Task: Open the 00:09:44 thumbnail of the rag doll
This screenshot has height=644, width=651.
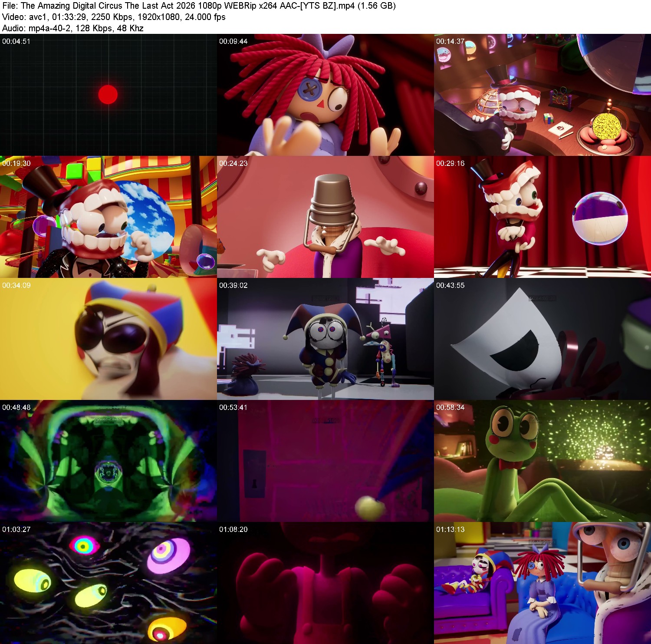Action: 325,95
